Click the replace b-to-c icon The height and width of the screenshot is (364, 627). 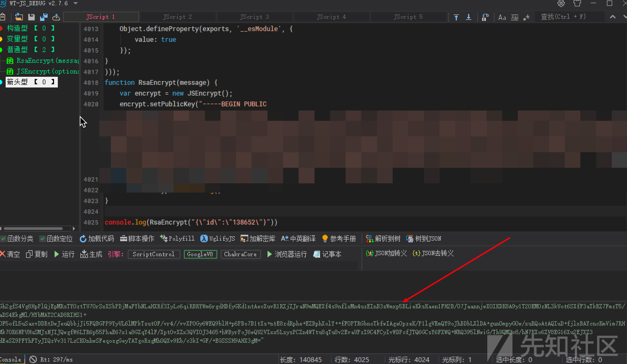(485, 17)
